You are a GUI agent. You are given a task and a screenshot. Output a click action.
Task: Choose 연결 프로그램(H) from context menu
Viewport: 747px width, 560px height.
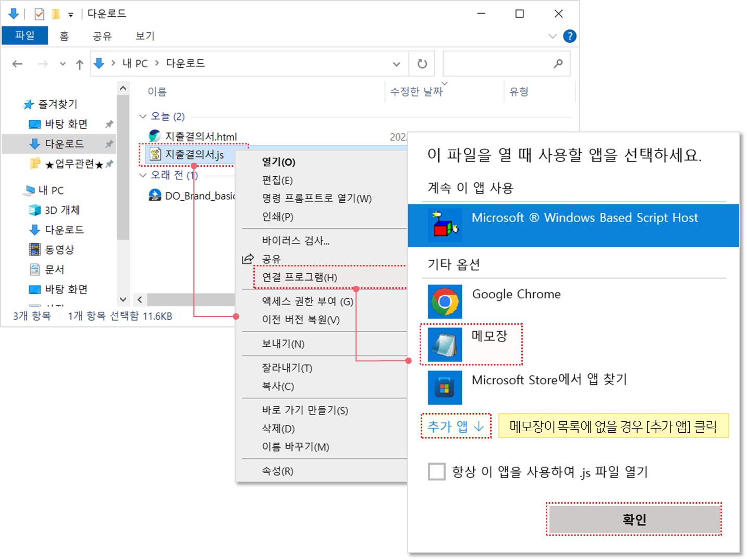(x=299, y=277)
